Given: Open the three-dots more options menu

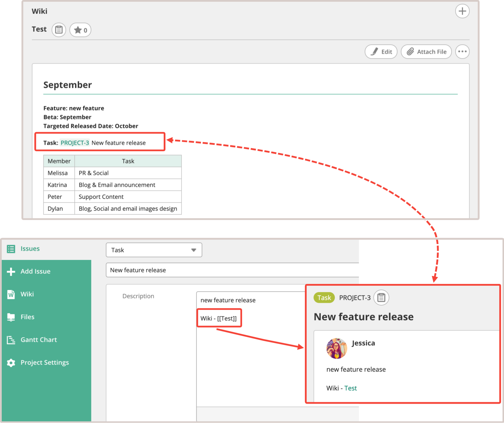Looking at the screenshot, I should [462, 52].
